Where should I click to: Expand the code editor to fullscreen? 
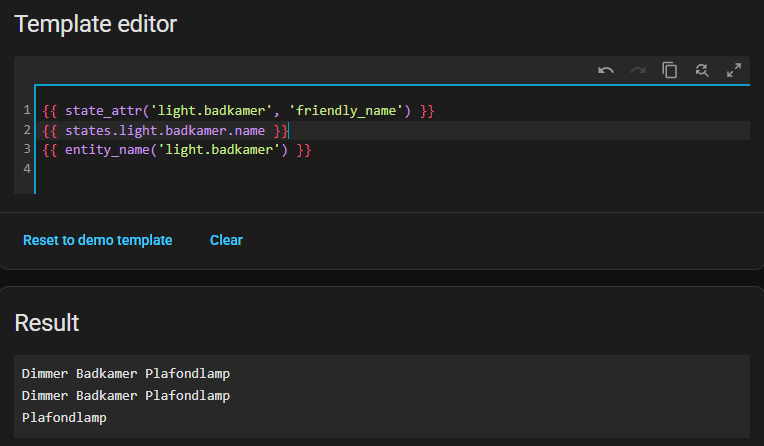coord(734,70)
